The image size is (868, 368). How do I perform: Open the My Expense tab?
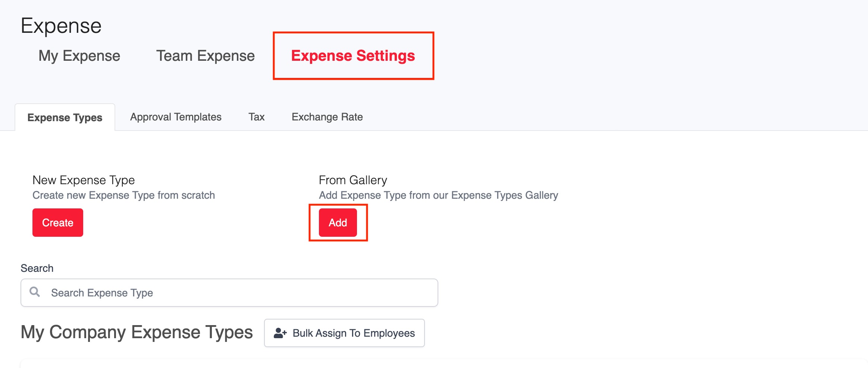click(x=79, y=56)
